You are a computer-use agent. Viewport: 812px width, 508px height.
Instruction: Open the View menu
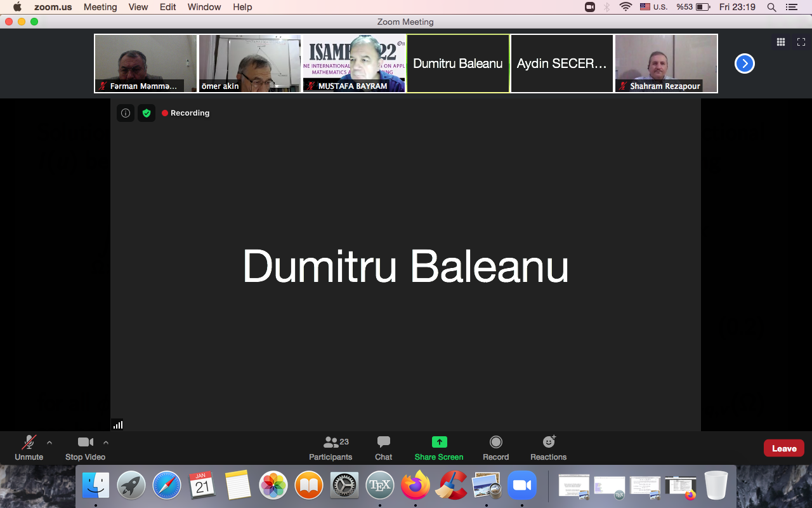point(138,7)
